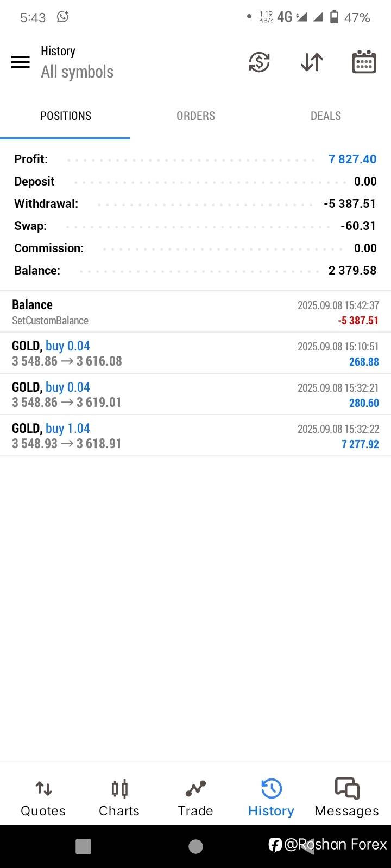
Task: Open Charts from bottom navigation
Action: pos(119,797)
